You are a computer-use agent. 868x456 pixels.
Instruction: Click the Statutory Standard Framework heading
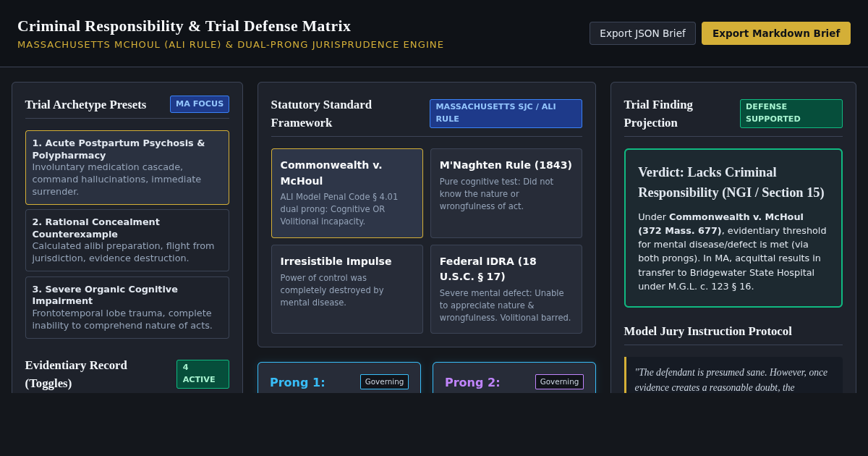point(321,114)
